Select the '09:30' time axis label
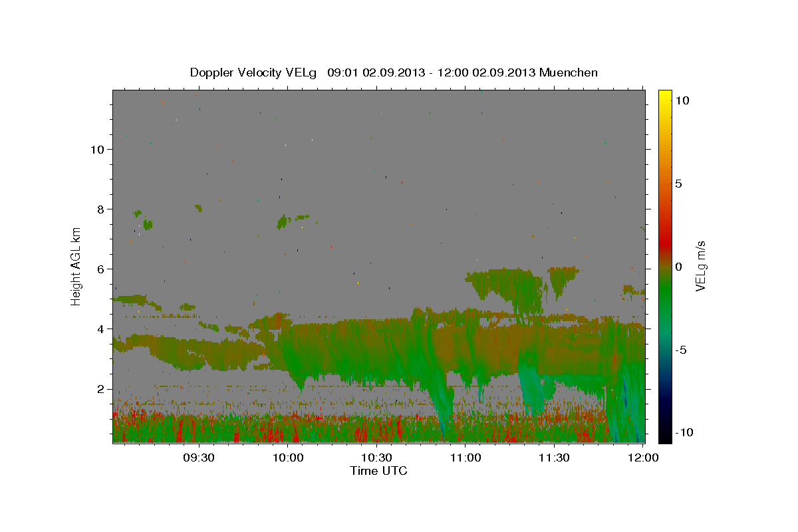798x532 pixels. click(x=199, y=458)
